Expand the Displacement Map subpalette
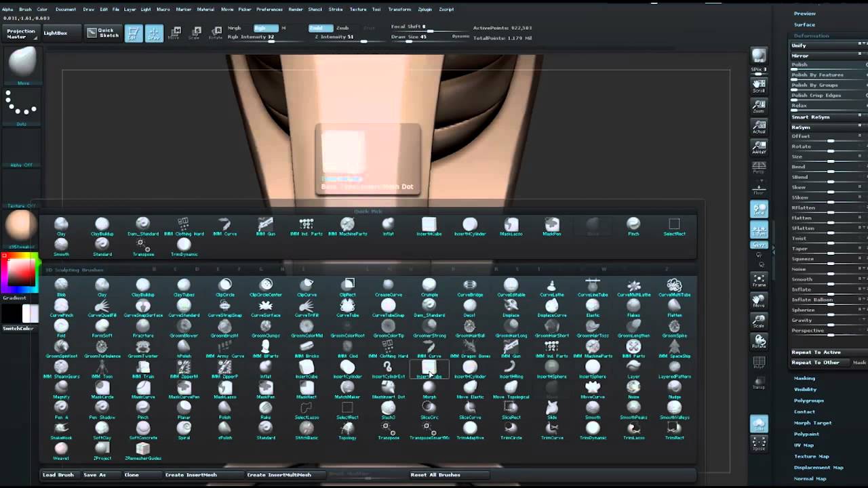Image resolution: width=868 pixels, height=488 pixels. point(818,467)
